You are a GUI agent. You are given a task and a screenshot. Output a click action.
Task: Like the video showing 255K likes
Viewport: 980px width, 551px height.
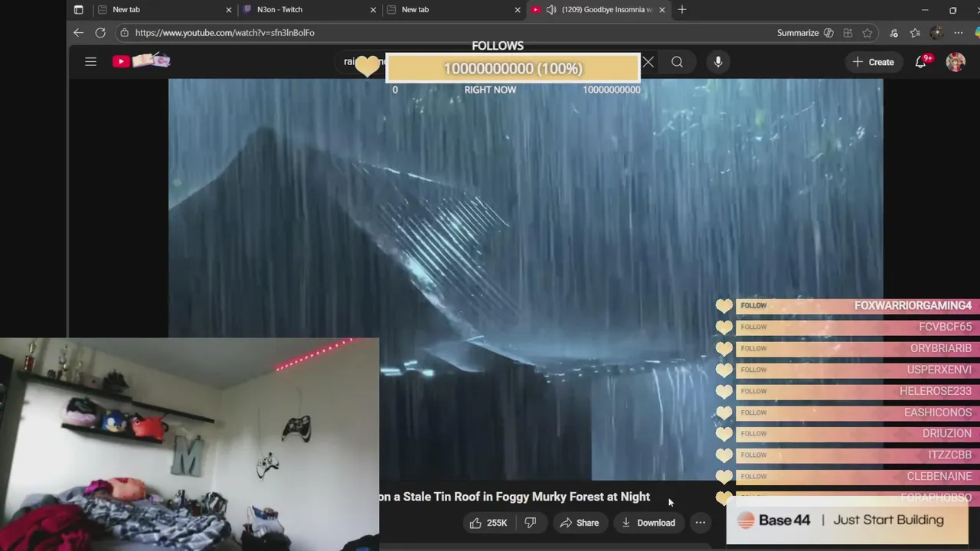pos(488,523)
